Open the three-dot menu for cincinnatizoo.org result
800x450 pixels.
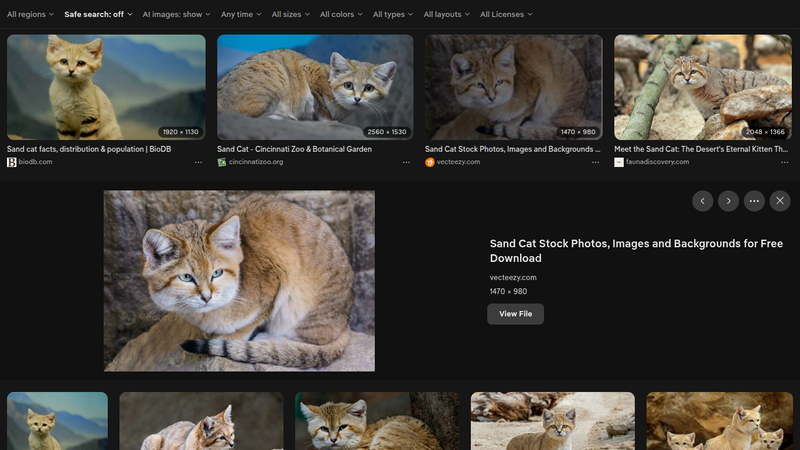(406, 162)
